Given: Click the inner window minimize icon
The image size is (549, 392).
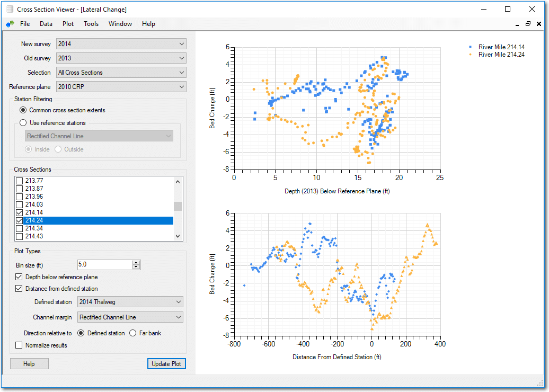Looking at the screenshot, I should click(517, 24).
